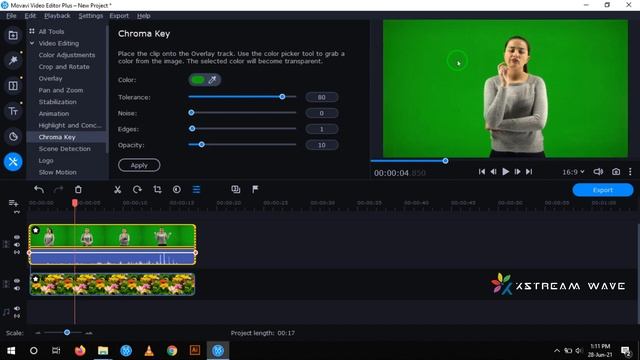Click the Noise slider handle

pos(191,113)
